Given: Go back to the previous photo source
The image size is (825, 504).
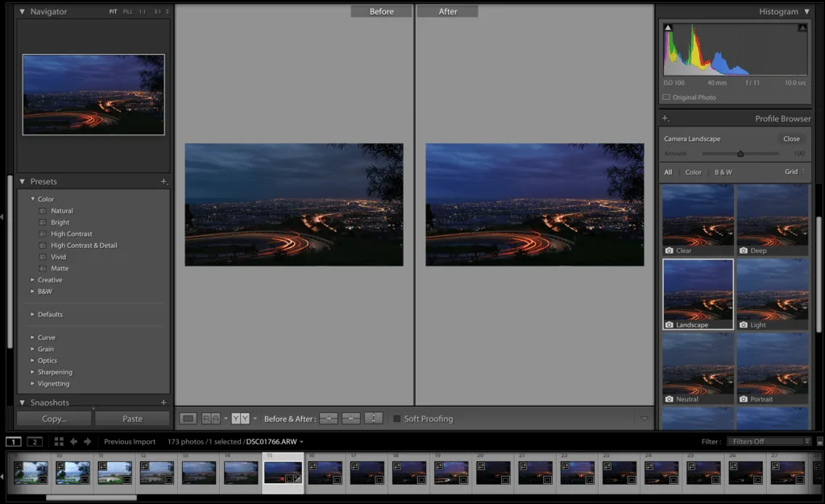Looking at the screenshot, I should point(73,441).
